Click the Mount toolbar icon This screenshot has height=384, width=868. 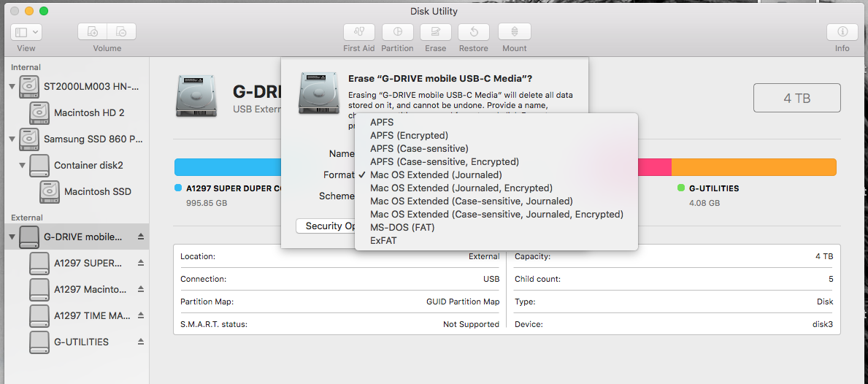click(514, 32)
